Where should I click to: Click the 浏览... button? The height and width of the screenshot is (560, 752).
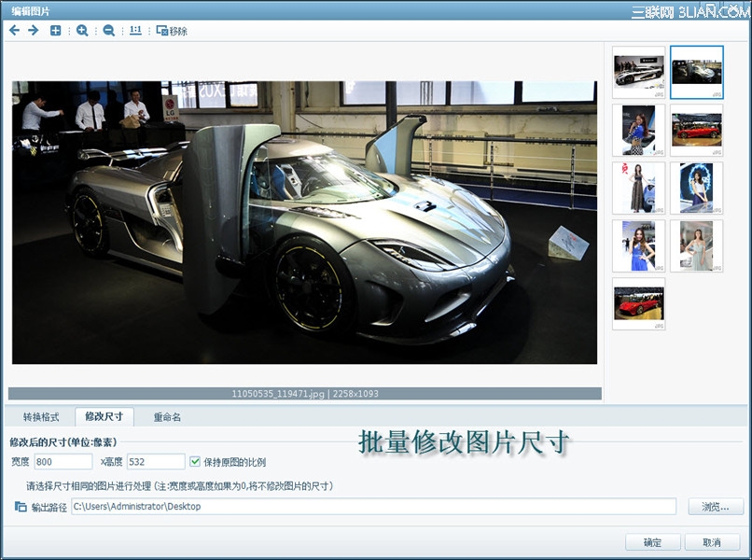[716, 507]
